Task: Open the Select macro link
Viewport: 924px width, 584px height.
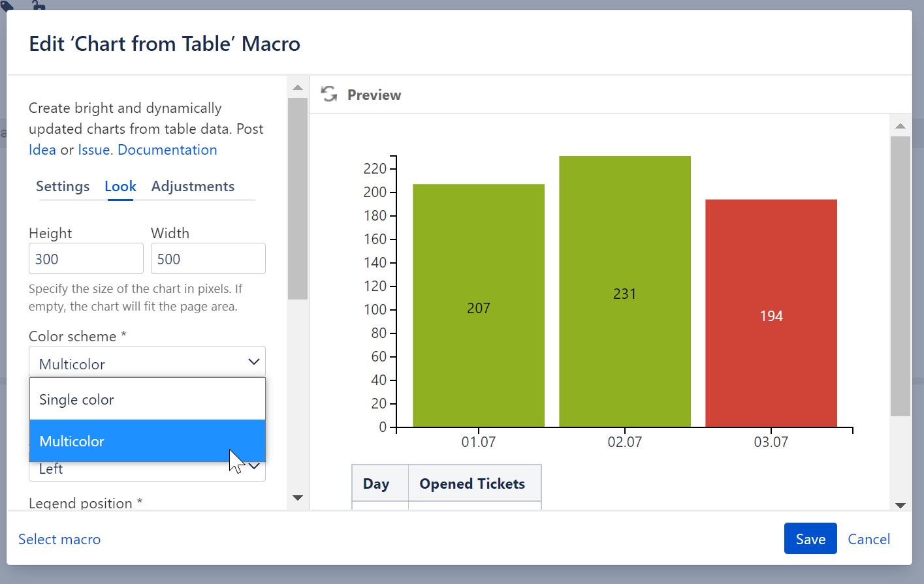Action: tap(59, 539)
